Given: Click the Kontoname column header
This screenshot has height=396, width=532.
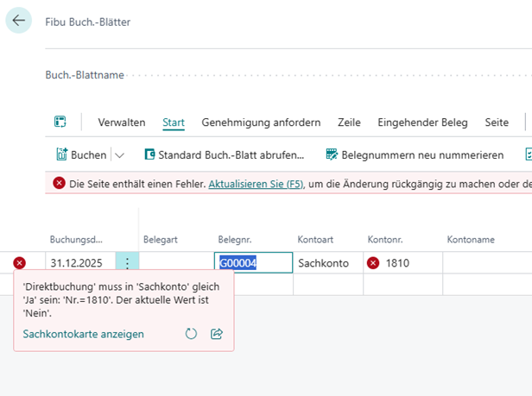Looking at the screenshot, I should (471, 239).
